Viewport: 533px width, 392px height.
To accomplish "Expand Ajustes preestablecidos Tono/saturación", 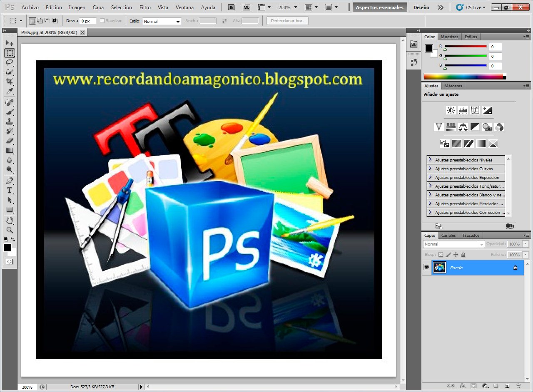I will coord(430,186).
